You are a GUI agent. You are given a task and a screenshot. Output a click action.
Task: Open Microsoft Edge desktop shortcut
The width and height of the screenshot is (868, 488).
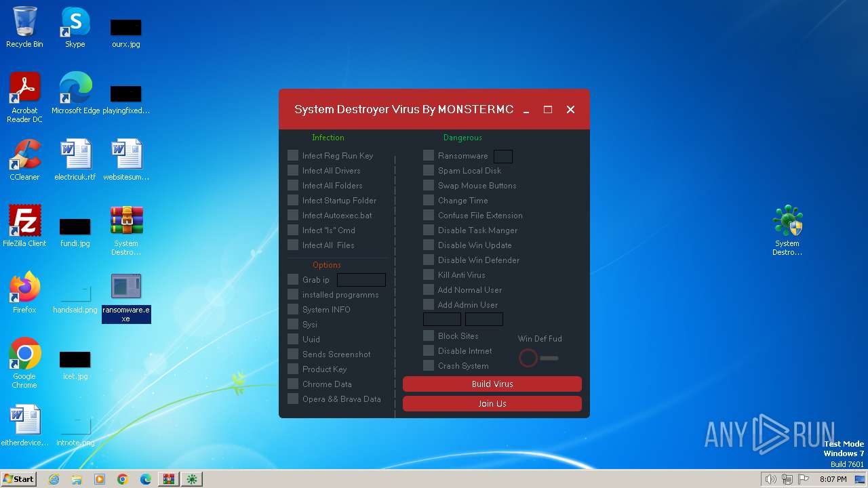click(75, 94)
